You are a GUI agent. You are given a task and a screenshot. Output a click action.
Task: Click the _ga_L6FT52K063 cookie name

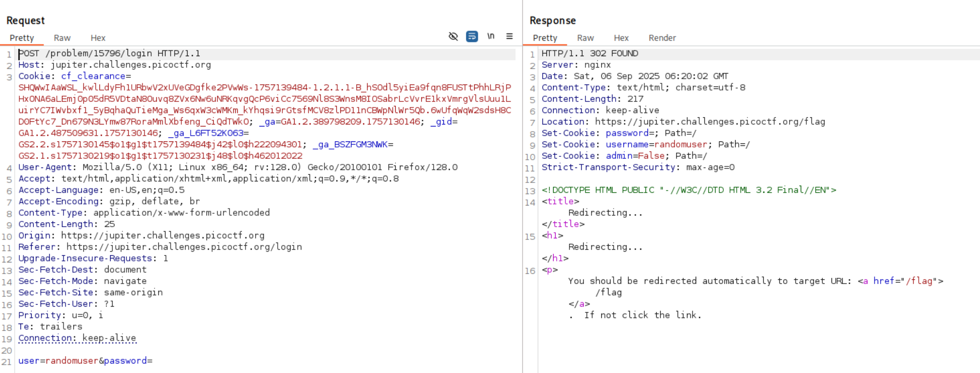[206, 133]
